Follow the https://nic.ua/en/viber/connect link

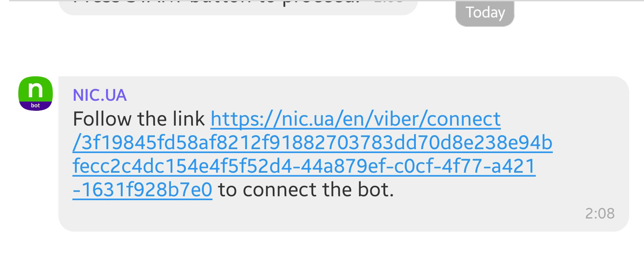tap(355, 119)
